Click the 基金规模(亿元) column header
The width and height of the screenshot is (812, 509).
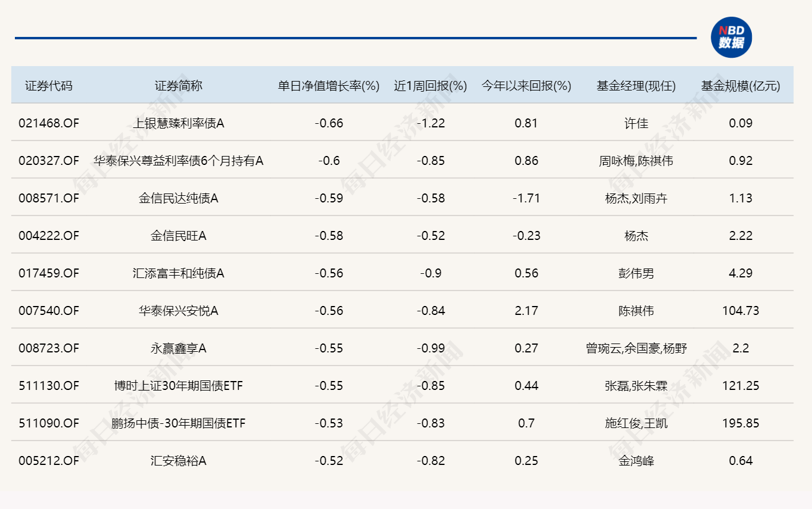coord(741,86)
